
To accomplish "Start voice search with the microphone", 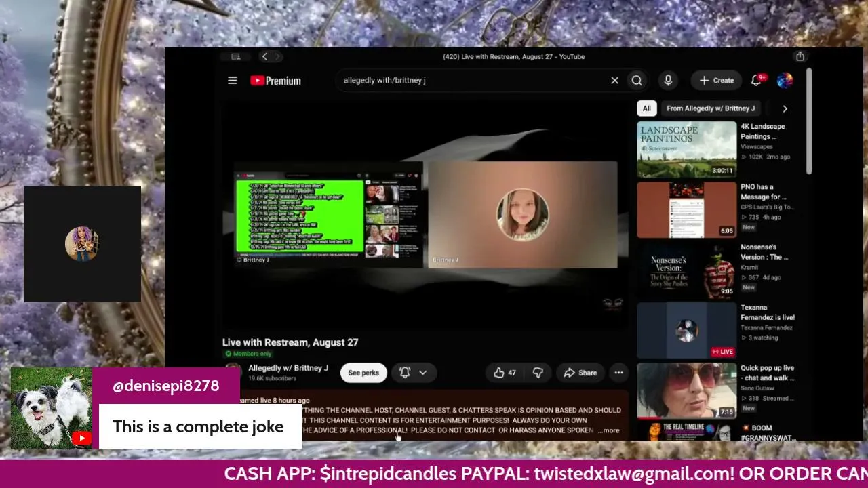I will pos(668,81).
